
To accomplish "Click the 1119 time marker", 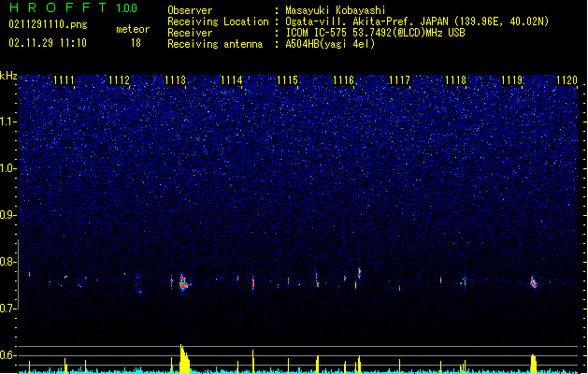I will (x=512, y=80).
